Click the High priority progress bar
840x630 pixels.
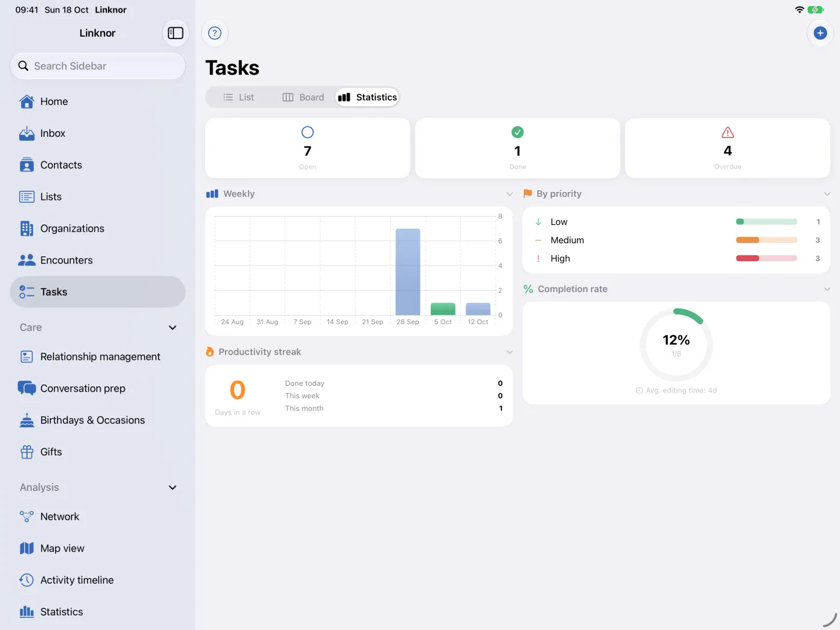click(x=767, y=259)
